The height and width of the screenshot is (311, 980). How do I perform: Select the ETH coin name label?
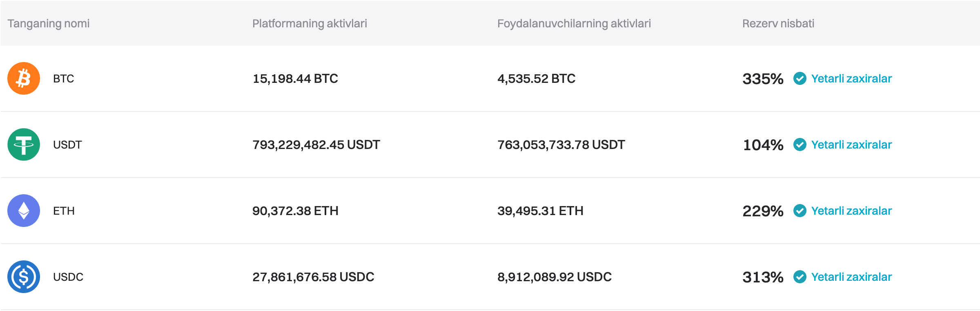[64, 211]
